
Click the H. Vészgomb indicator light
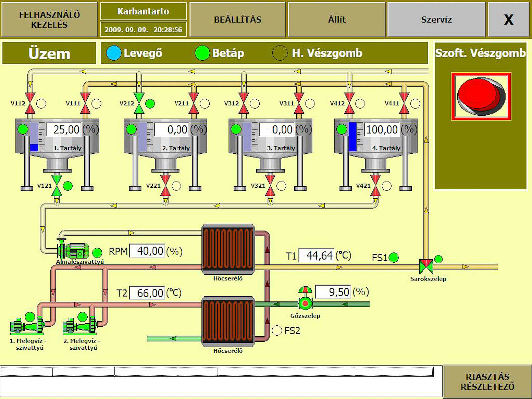click(x=280, y=53)
